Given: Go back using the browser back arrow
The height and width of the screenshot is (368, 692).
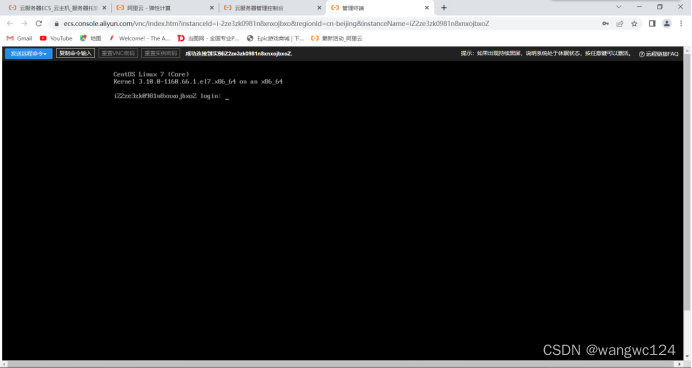Looking at the screenshot, I should (x=10, y=23).
